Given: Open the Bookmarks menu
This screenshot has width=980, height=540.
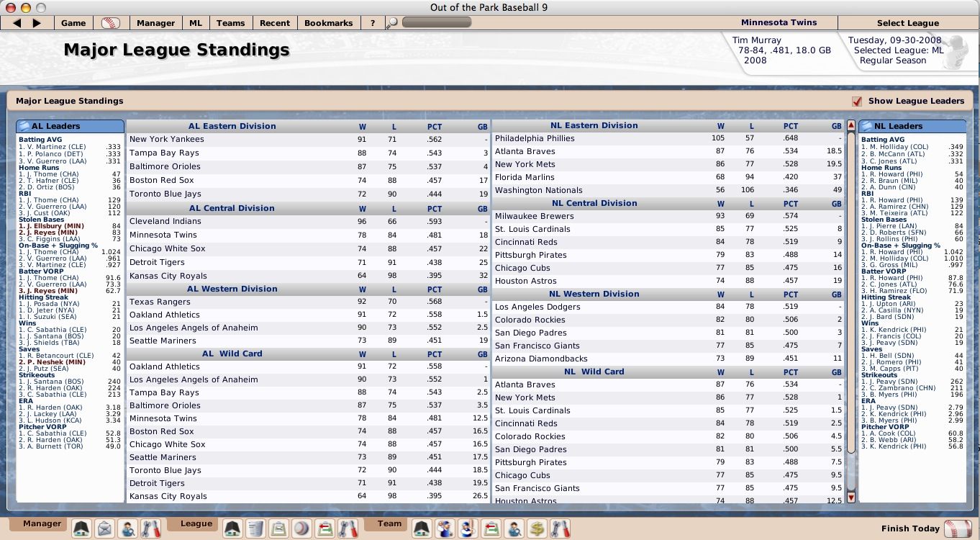Looking at the screenshot, I should click(328, 23).
